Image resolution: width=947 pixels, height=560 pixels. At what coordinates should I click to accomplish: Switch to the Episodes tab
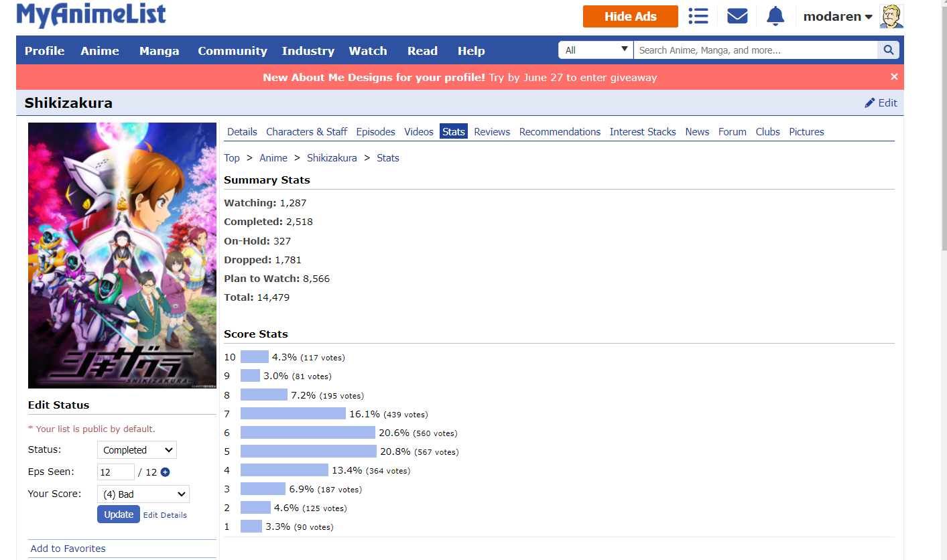pos(375,132)
